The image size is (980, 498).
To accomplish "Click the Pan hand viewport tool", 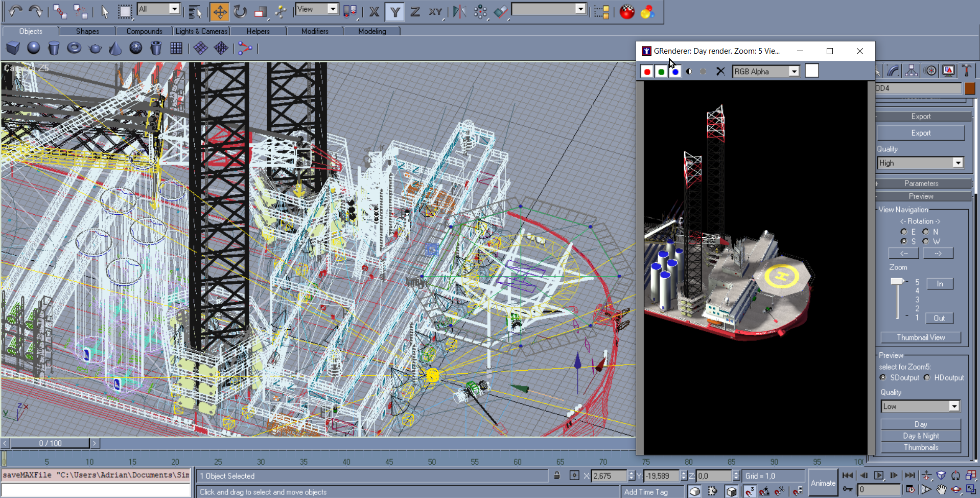I will 941,490.
